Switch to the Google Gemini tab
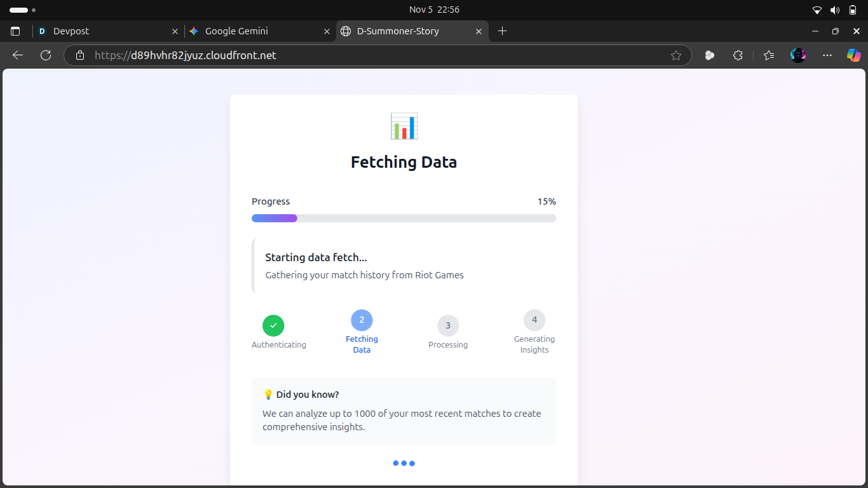This screenshot has width=868, height=488. click(x=260, y=31)
